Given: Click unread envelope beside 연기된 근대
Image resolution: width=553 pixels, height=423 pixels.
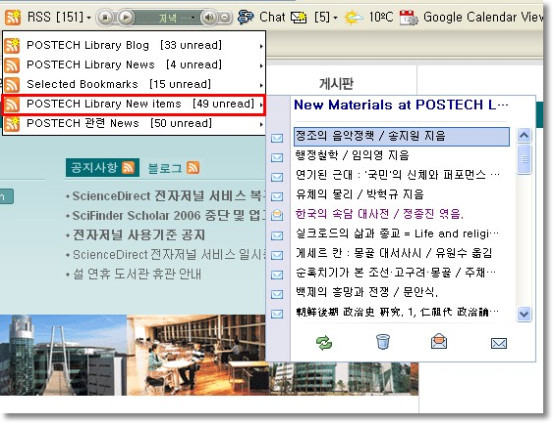Looking at the screenshot, I should 277,177.
